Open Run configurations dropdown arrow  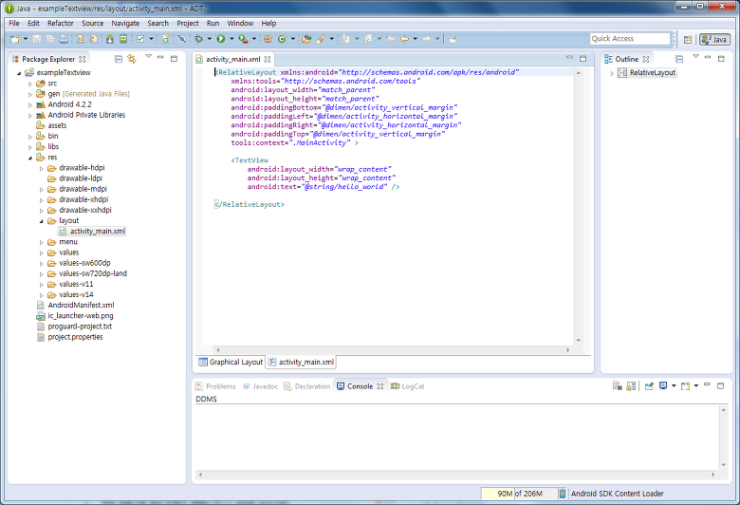(231, 39)
